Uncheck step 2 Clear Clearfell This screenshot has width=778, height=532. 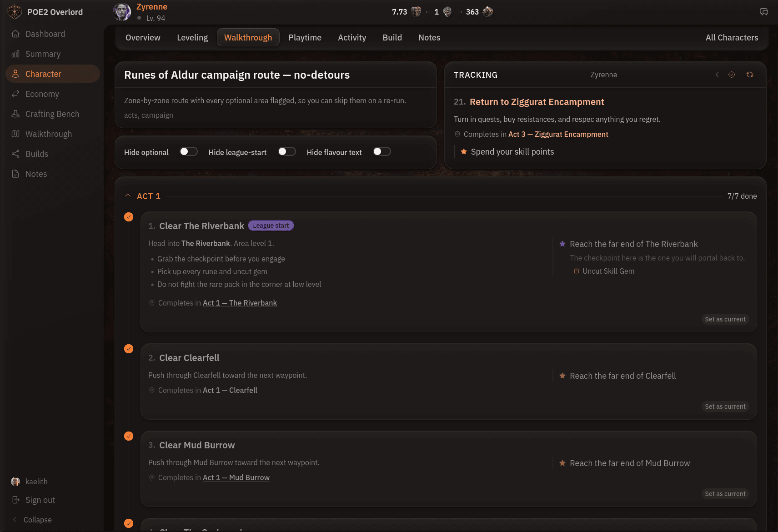129,349
